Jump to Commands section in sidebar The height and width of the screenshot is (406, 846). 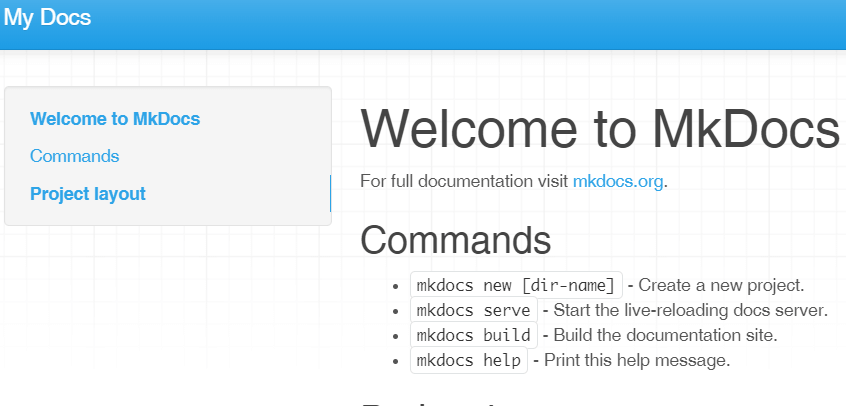click(74, 156)
